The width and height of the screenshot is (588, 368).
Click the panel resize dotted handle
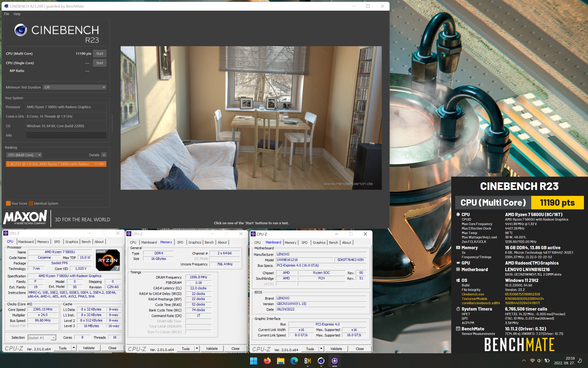click(112, 123)
